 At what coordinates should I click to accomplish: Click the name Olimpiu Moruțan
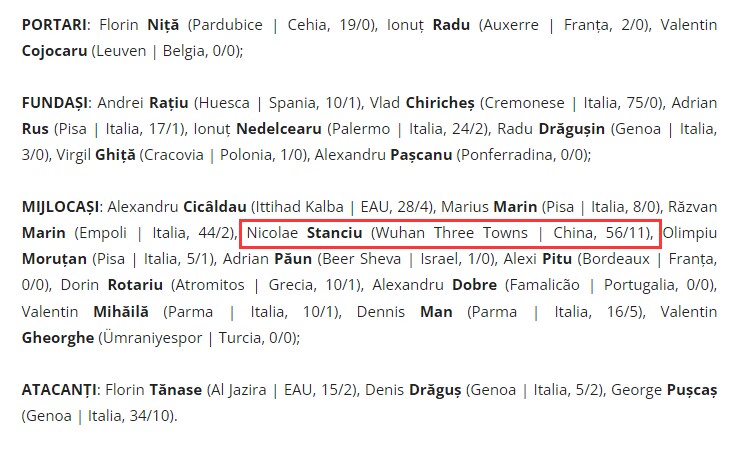click(369, 246)
